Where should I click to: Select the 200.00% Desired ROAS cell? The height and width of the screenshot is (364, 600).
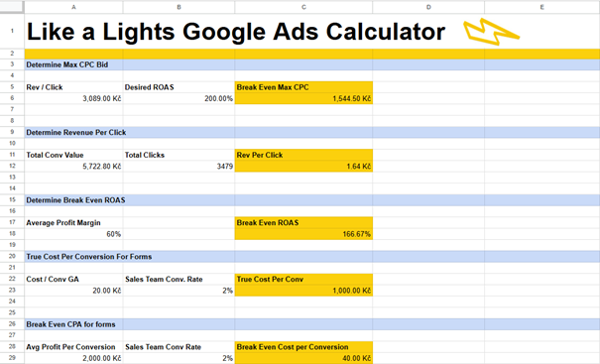pos(179,98)
